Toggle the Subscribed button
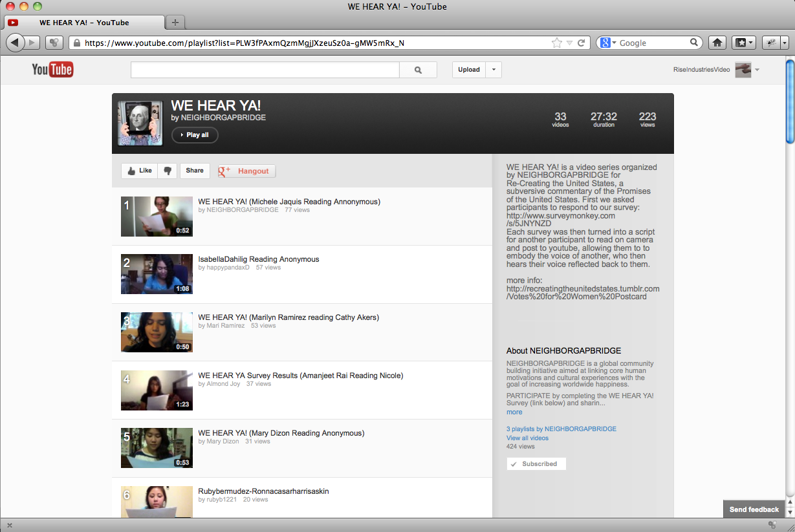 (x=536, y=463)
